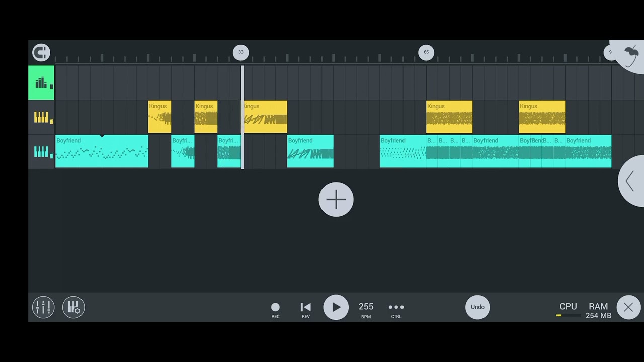This screenshot has height=362, width=644.
Task: Close the project with X button
Action: (x=628, y=307)
